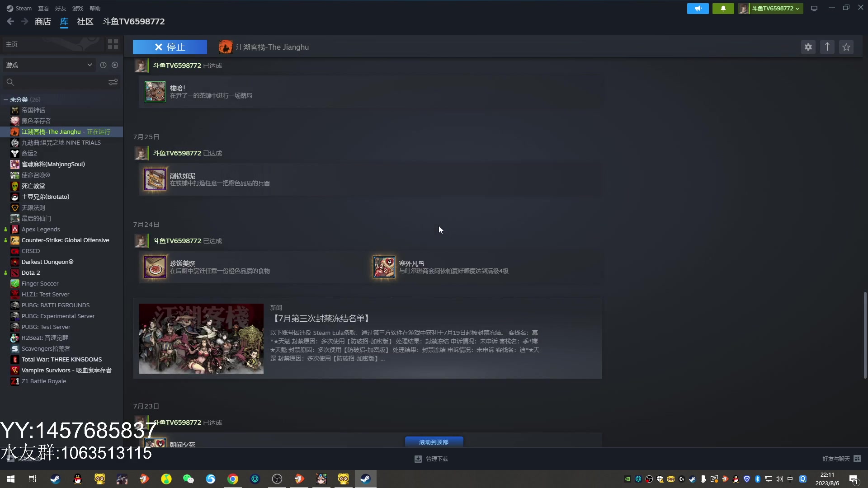Click the news article thumbnail image
This screenshot has height=488, width=868.
tap(201, 338)
